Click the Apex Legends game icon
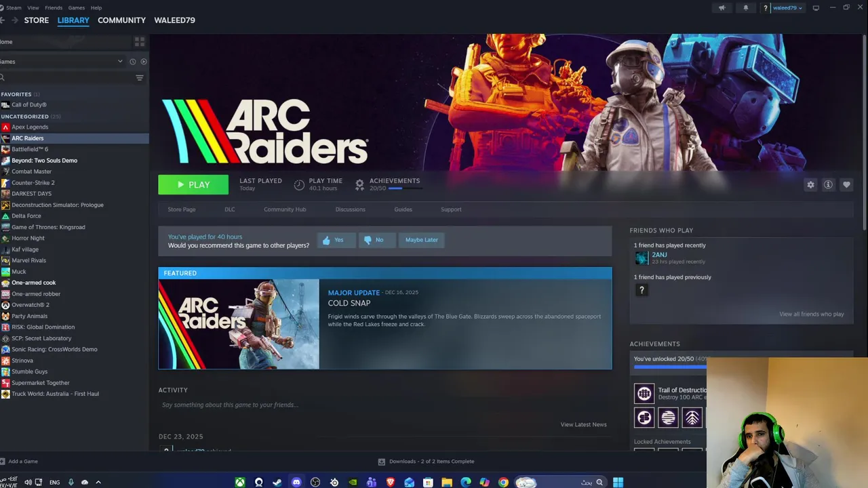This screenshot has height=488, width=868. 5,127
